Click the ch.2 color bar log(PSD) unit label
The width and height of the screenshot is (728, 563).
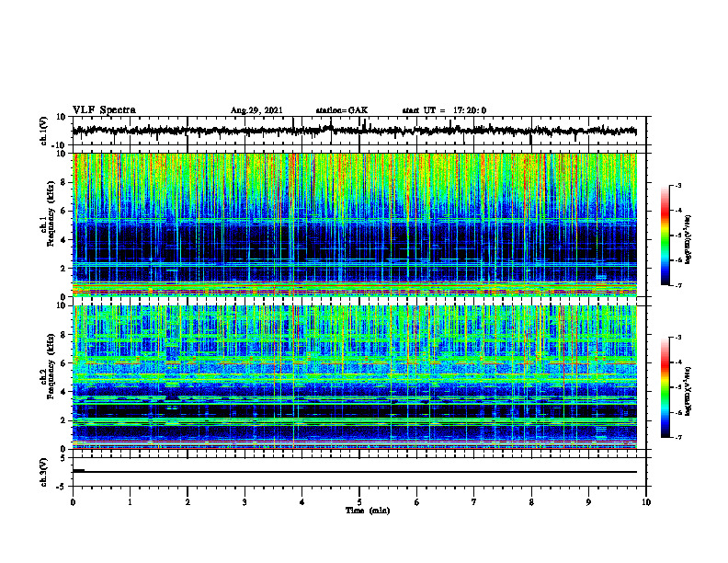point(688,391)
